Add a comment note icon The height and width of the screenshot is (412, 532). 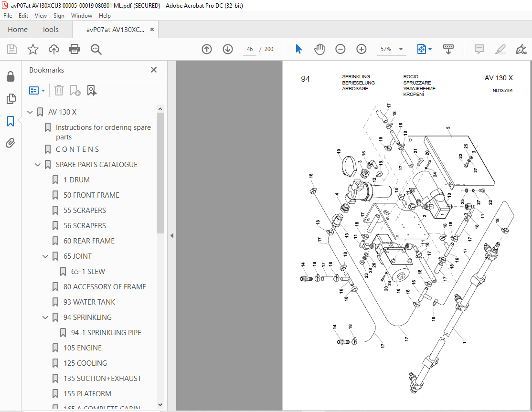(479, 49)
